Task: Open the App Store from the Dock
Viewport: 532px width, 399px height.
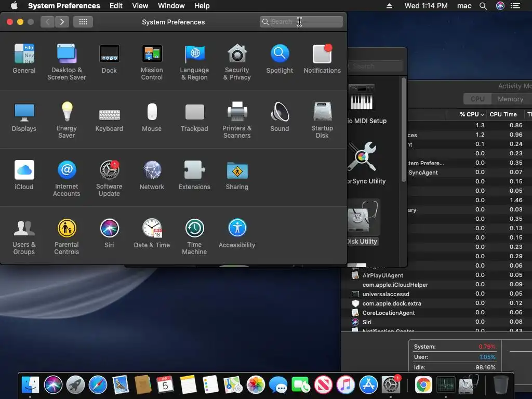Action: (368, 385)
